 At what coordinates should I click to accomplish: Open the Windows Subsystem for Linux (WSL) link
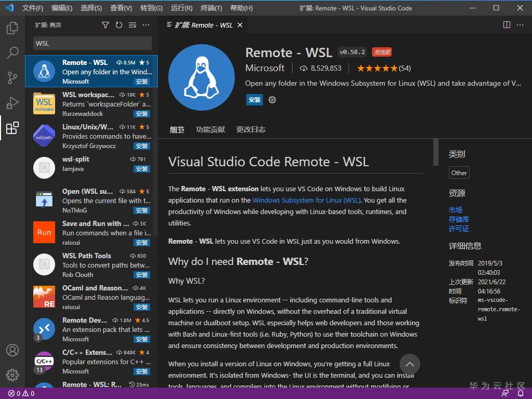[x=306, y=200]
